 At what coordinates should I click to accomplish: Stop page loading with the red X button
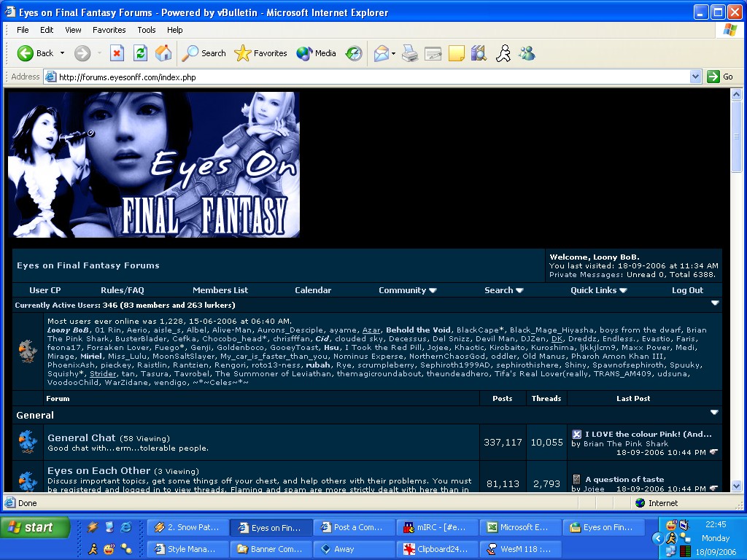117,53
